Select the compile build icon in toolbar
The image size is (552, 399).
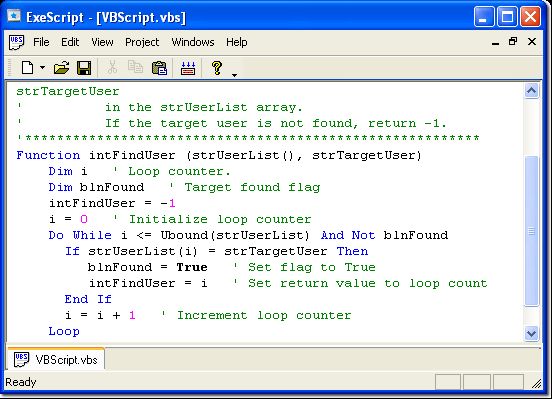[x=188, y=68]
